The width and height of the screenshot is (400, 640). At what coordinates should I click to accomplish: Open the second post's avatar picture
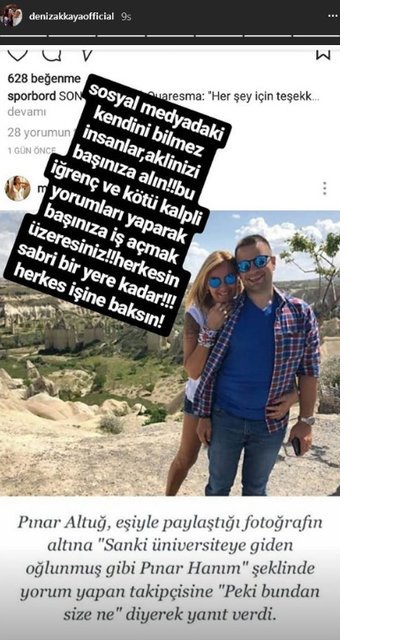click(x=17, y=188)
